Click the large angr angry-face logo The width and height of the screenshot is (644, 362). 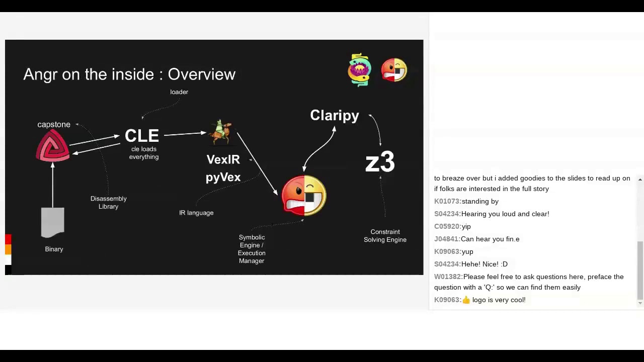click(304, 196)
